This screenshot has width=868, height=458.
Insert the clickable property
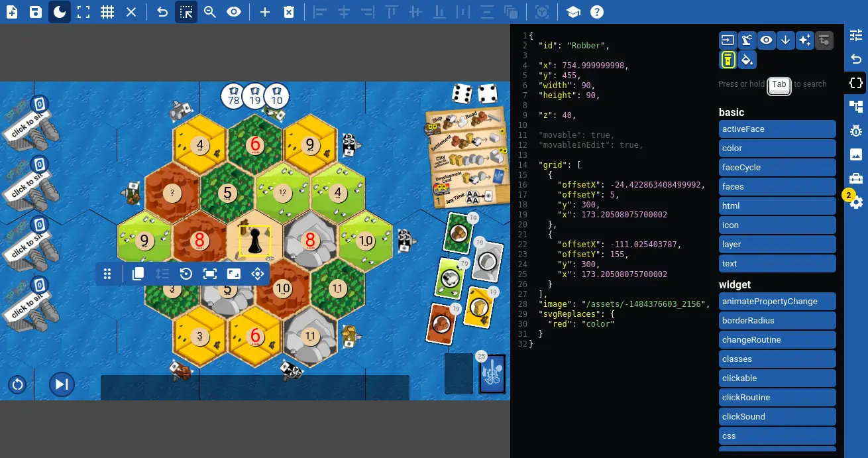click(777, 378)
